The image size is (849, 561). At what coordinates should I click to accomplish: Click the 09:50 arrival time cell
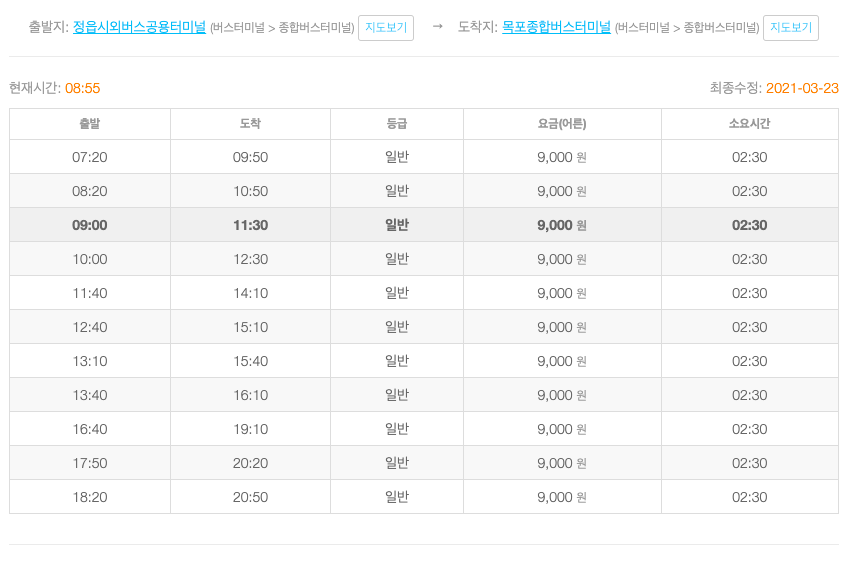tap(251, 157)
